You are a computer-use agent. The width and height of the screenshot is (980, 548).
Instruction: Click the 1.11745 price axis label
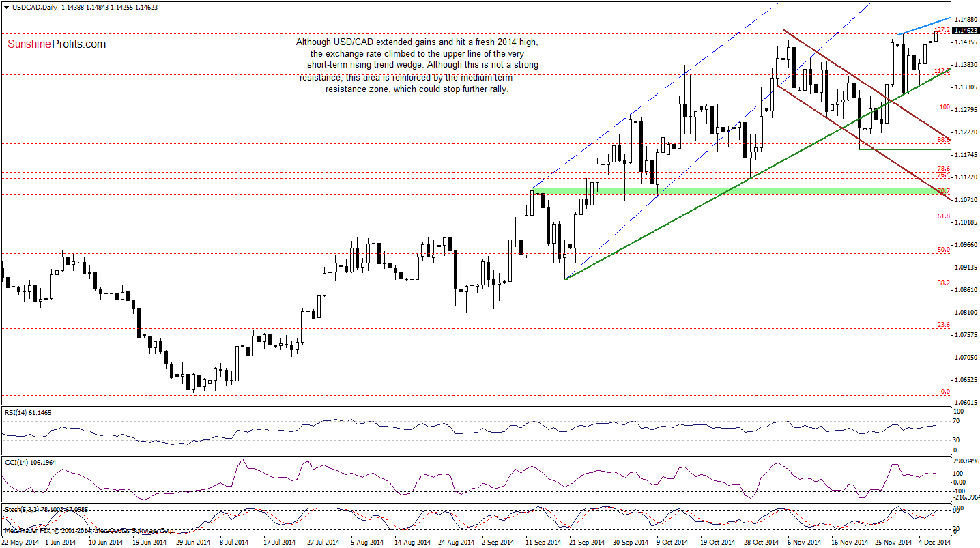pyautogui.click(x=966, y=155)
